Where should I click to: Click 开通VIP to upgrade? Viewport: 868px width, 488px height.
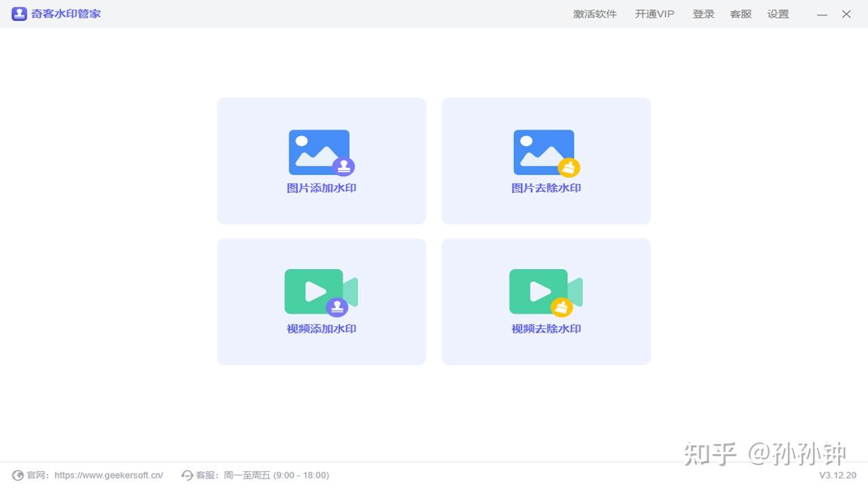pyautogui.click(x=654, y=14)
